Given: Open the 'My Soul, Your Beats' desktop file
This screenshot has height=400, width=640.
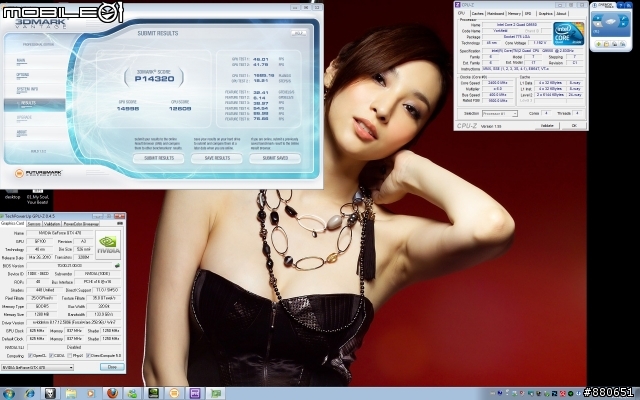Looking at the screenshot, I should tap(38, 197).
